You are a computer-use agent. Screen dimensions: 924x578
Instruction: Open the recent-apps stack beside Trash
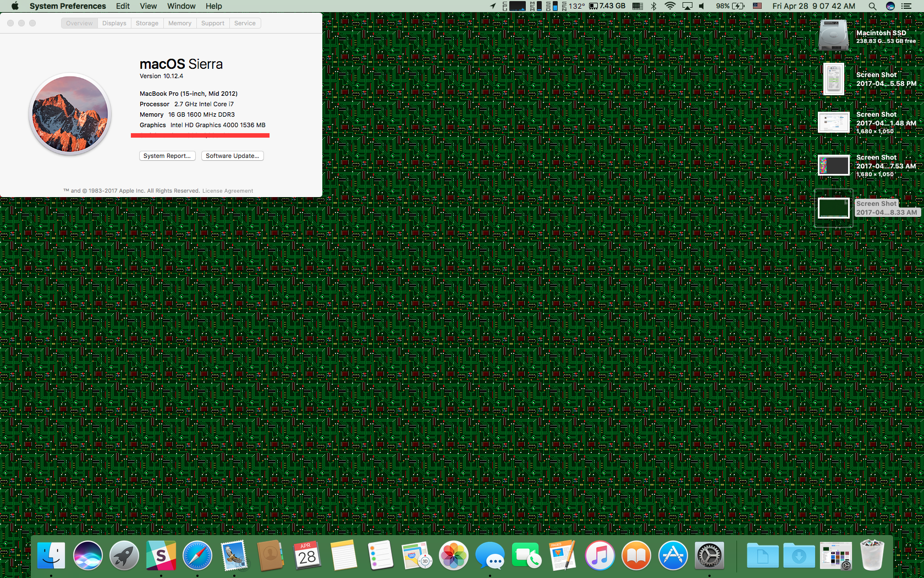(x=835, y=555)
